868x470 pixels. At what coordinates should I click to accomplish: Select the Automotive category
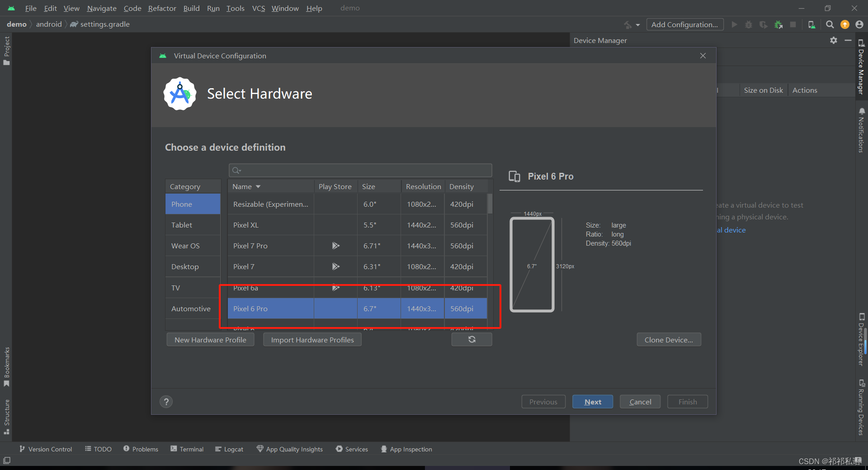pos(193,309)
